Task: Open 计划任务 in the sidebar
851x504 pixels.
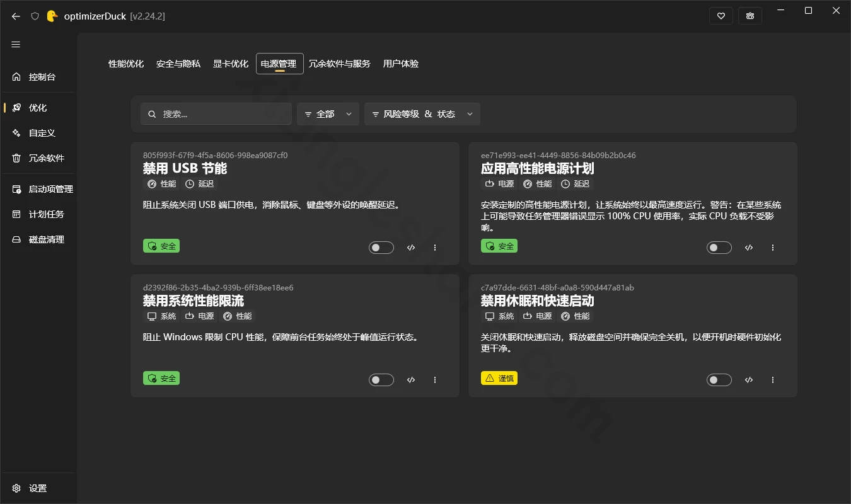Action: (39, 214)
